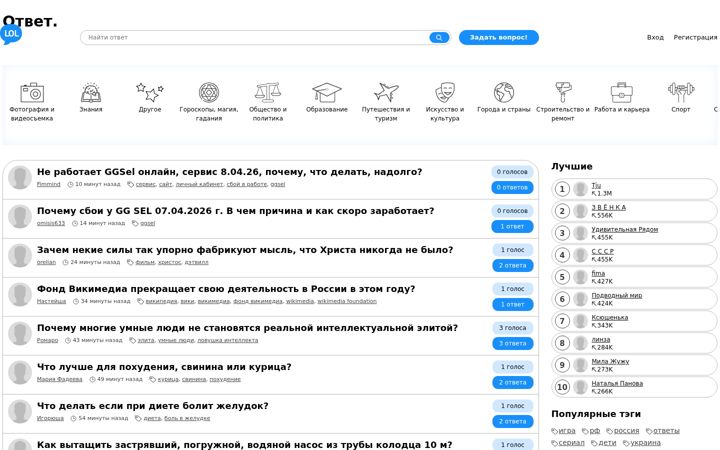Open the Вход login link
Viewport: 720px width, 450px height.
tap(655, 37)
